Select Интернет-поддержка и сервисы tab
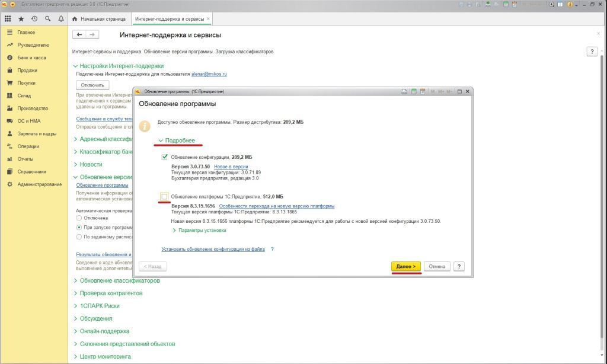 click(x=169, y=18)
